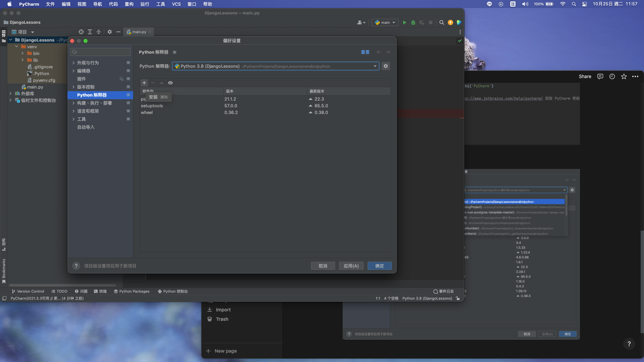Expand 外观与行为 settings category
The width and height of the screenshot is (644, 362).
point(73,63)
